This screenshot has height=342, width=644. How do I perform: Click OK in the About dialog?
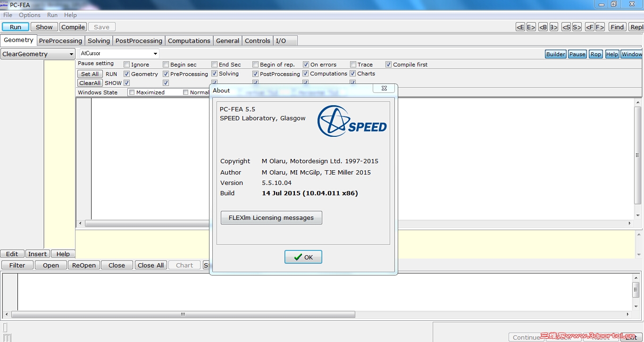303,257
